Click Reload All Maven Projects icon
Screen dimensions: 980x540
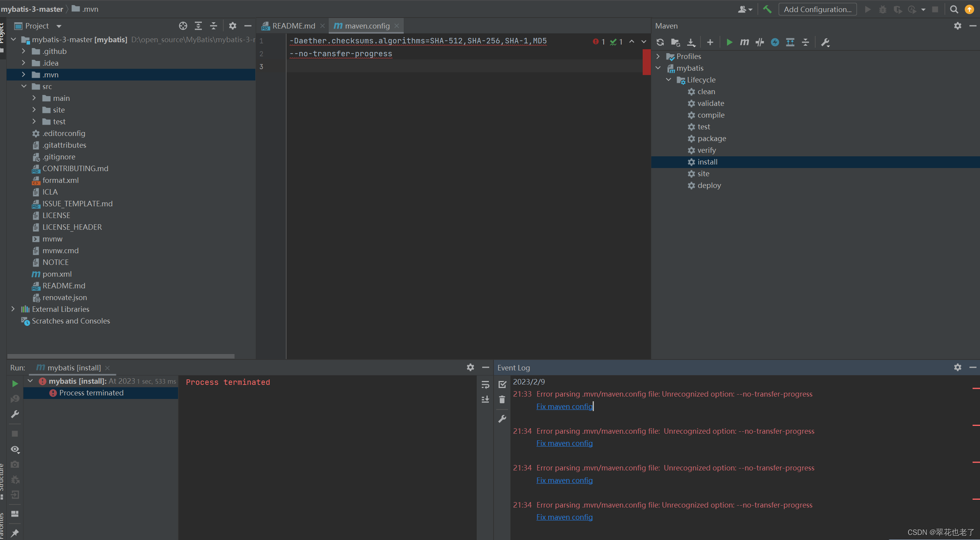(660, 42)
